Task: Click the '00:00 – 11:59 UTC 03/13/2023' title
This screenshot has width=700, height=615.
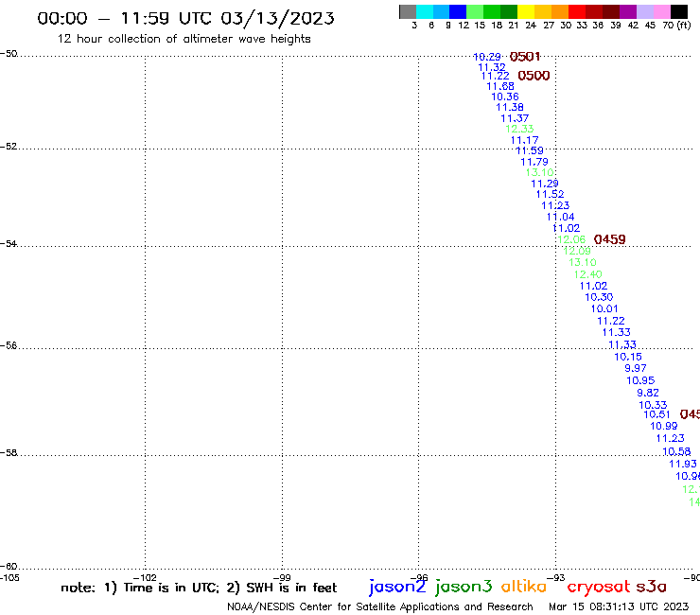Action: (185, 18)
